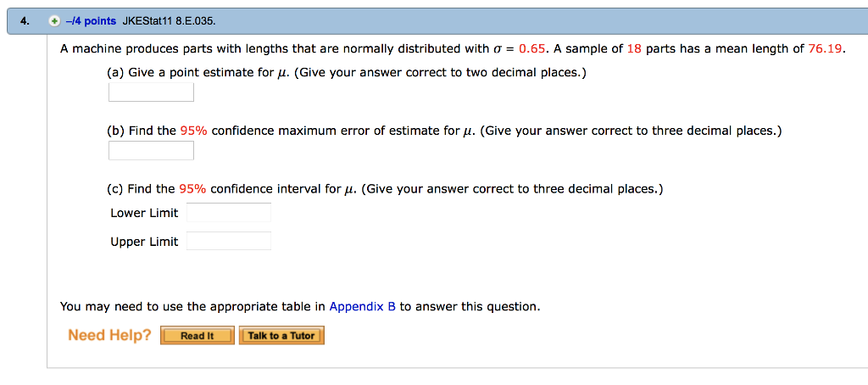The width and height of the screenshot is (868, 385).
Task: Click the JKEStat11 8.E.035 question code
Action: coord(169,21)
